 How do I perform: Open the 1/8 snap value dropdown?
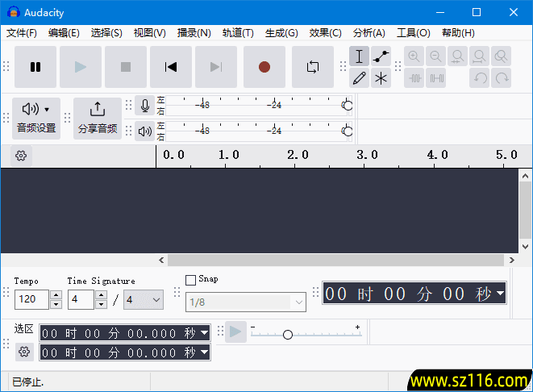click(x=246, y=302)
